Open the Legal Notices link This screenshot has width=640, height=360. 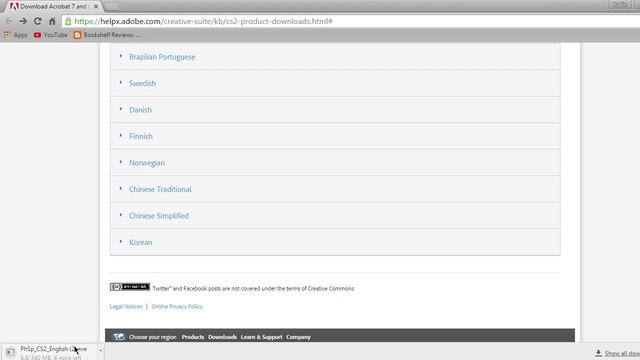click(x=126, y=307)
